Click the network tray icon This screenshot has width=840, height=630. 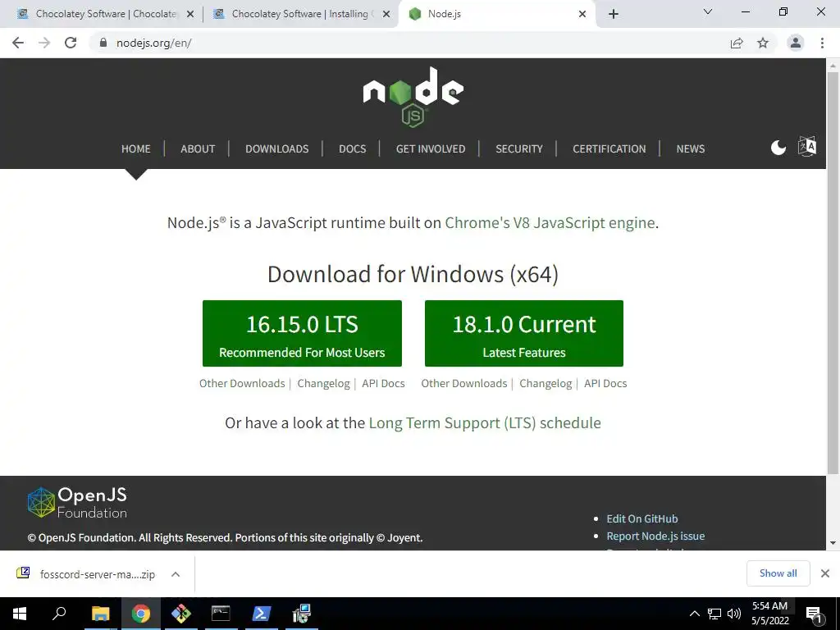click(x=714, y=614)
